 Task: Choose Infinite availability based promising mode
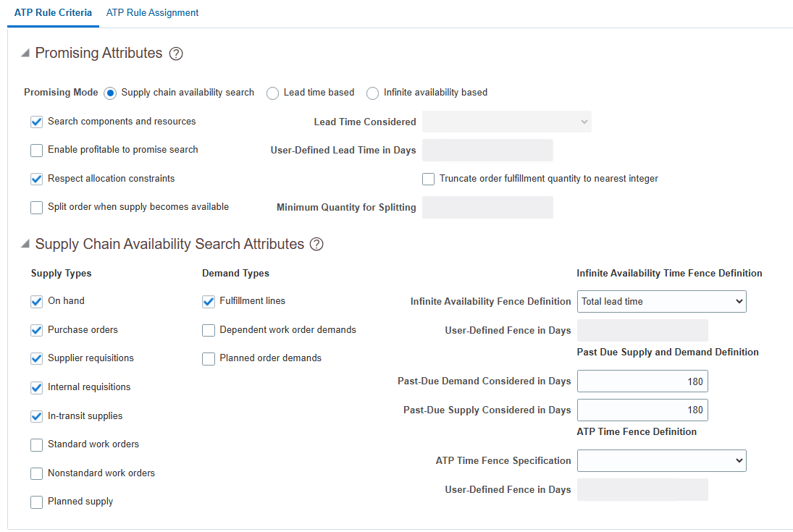[x=373, y=93]
